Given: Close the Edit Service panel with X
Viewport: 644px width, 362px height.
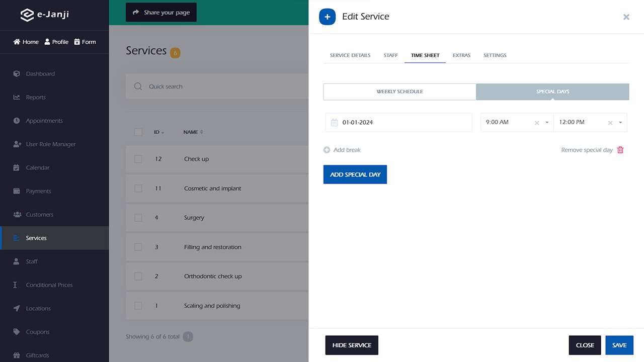Looking at the screenshot, I should click(626, 17).
